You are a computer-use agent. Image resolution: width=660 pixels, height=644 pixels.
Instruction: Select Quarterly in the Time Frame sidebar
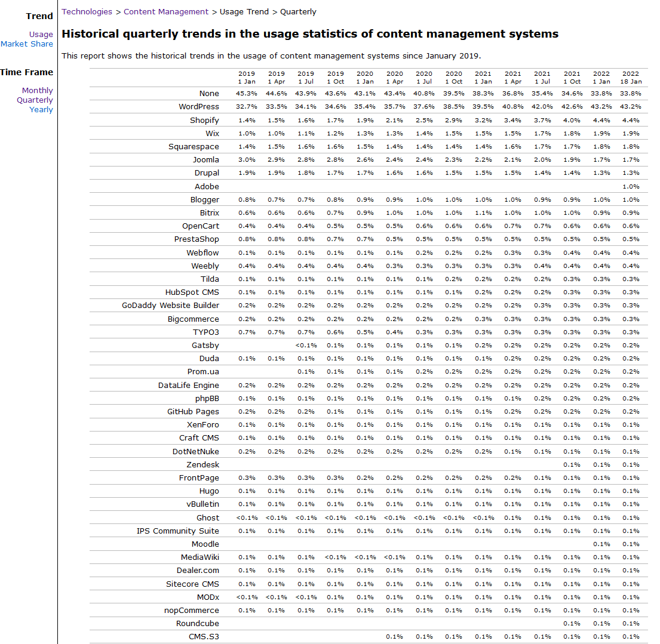click(x=35, y=100)
